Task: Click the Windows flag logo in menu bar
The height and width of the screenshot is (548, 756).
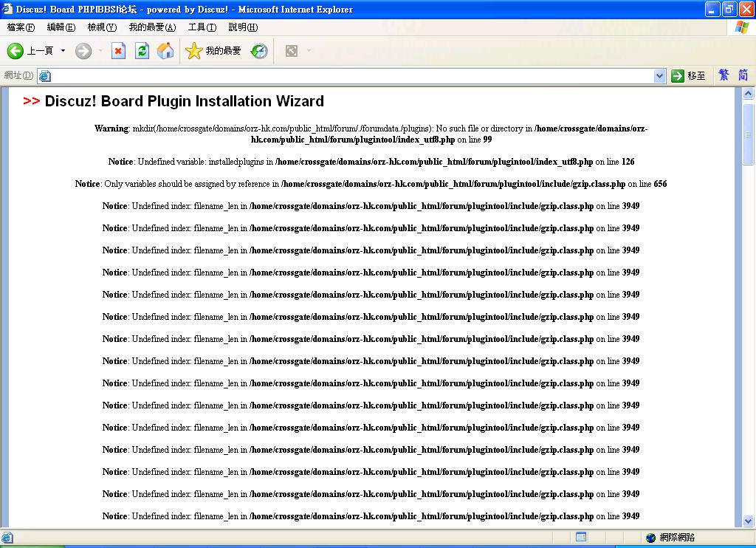Action: click(x=741, y=27)
